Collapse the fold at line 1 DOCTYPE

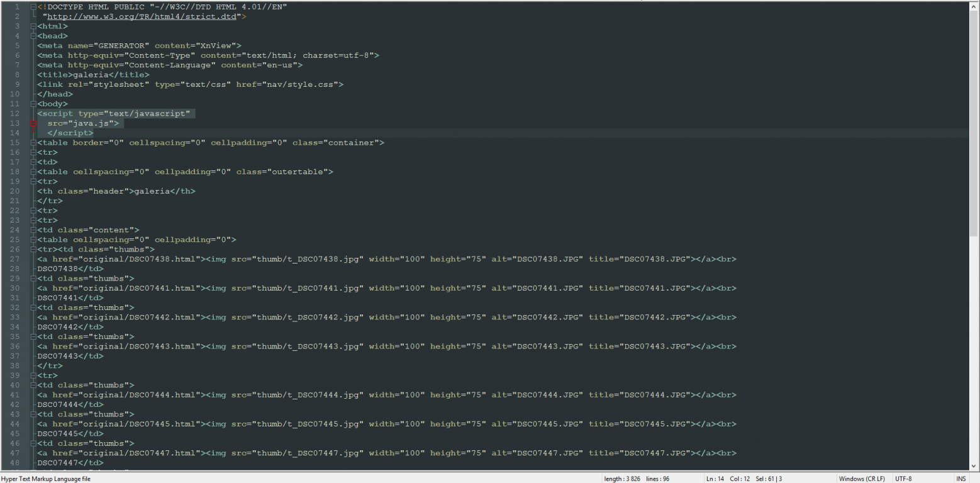click(x=33, y=7)
